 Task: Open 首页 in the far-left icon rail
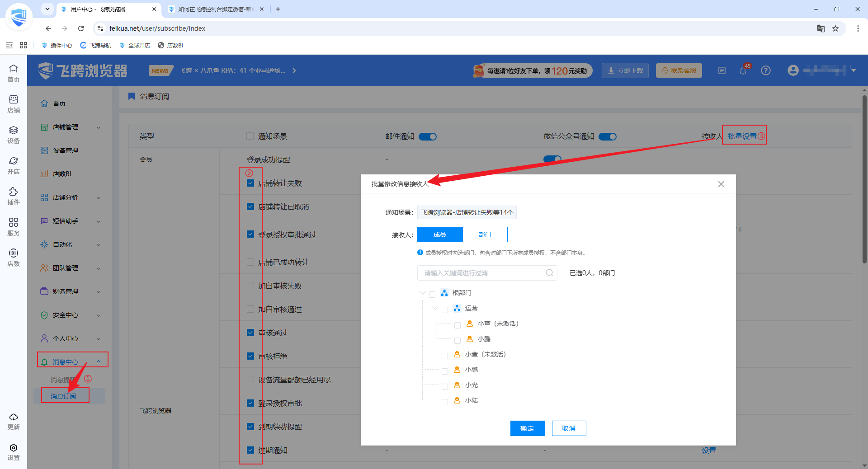click(14, 73)
